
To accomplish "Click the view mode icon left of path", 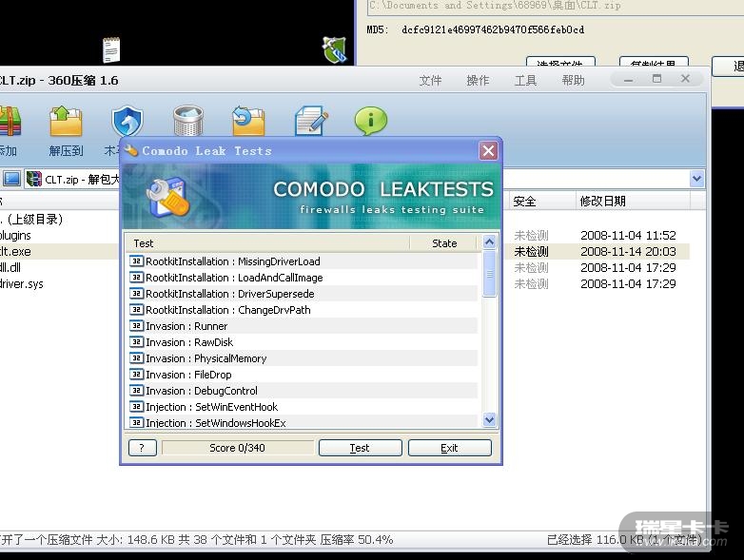I will (x=11, y=180).
